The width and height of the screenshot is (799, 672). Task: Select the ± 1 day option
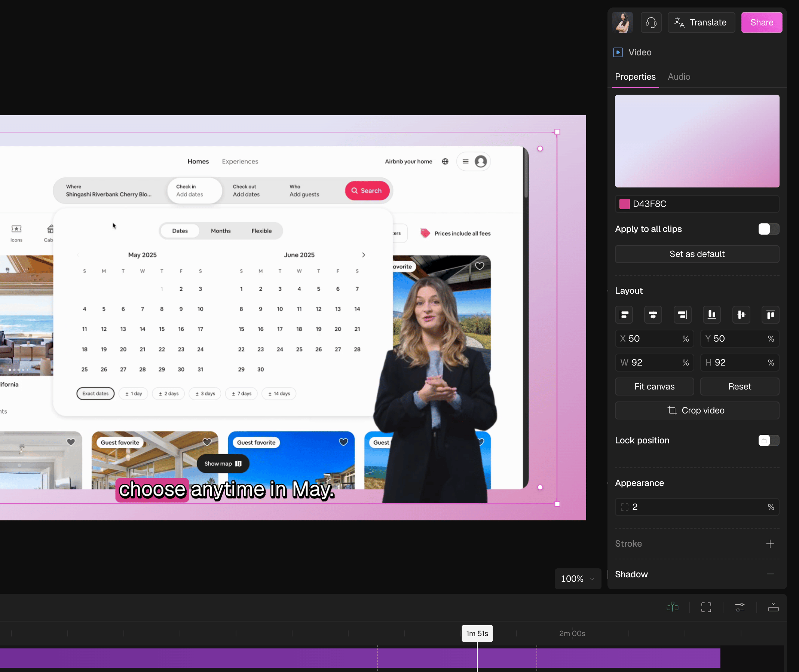click(133, 394)
